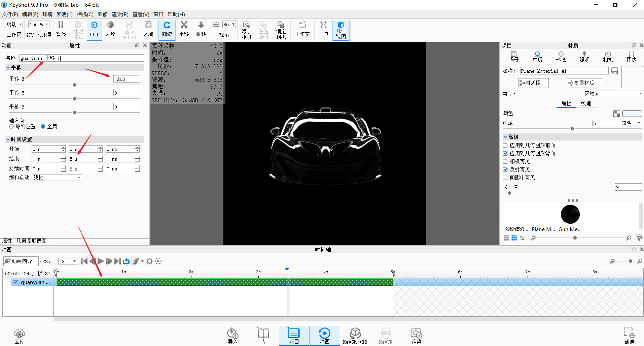Open the 缓和运动 easing dropdown
This screenshot has width=644, height=346.
57,178
